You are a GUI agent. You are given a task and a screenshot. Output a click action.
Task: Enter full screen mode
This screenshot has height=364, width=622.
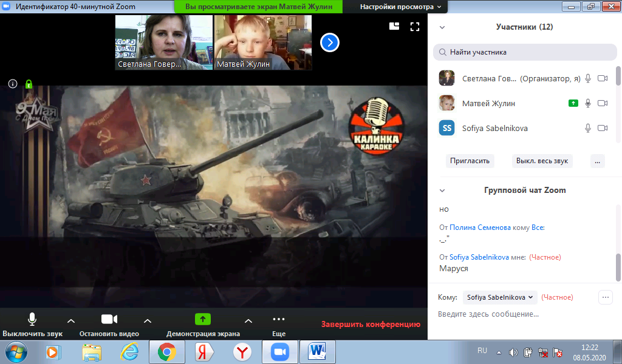(x=414, y=27)
